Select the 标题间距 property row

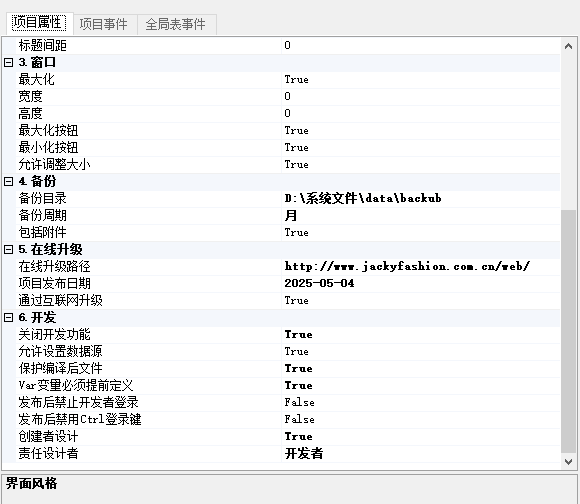[x=289, y=45]
